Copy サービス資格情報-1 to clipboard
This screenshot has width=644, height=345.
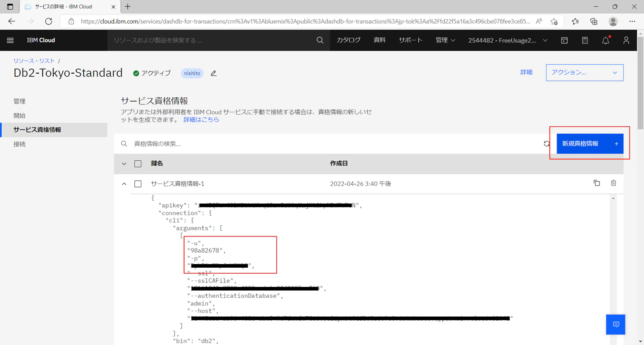coord(597,183)
